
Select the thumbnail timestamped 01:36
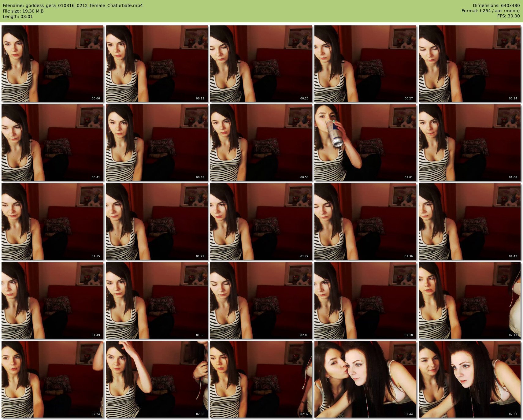point(365,221)
